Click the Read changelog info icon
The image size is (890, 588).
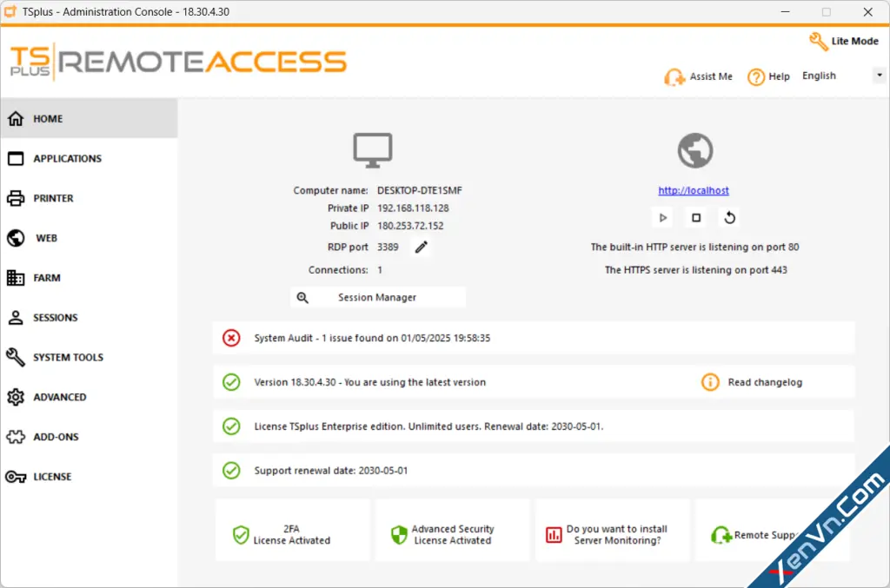[710, 382]
